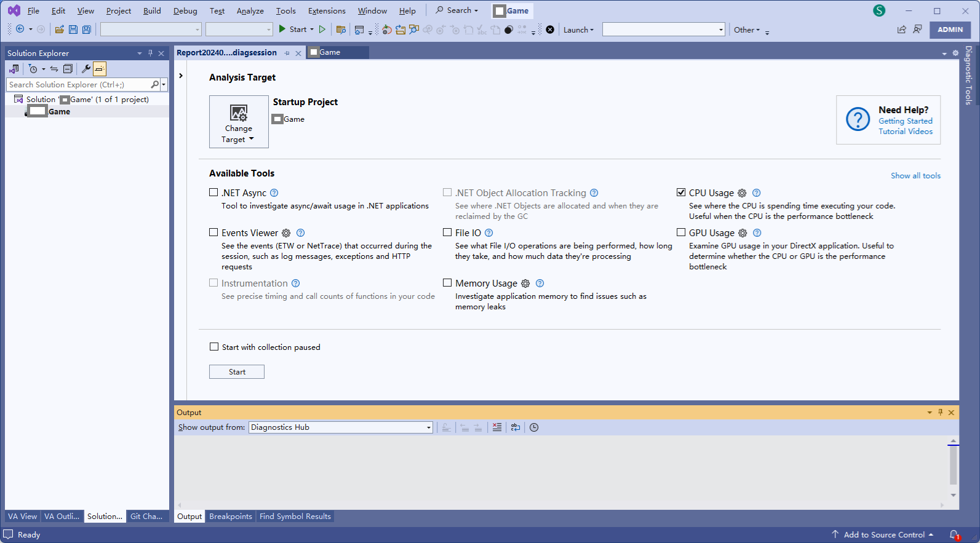Click the save file disk icon
Viewport: 980px width, 543px height.
[73, 30]
